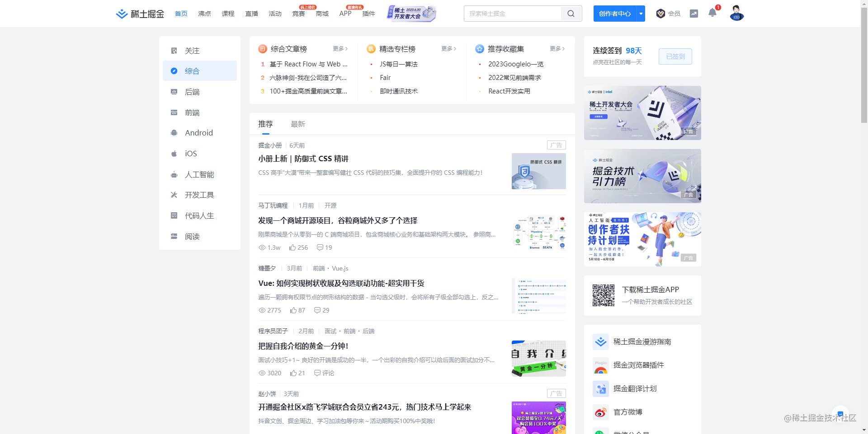Open 课程 in top nav
Screen dimensions: 868x434
228,14
